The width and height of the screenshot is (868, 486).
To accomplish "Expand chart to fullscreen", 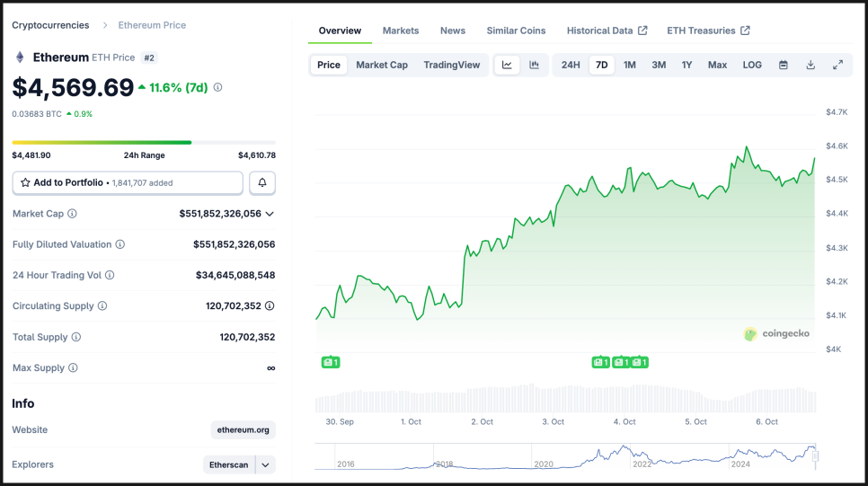I will pos(837,65).
